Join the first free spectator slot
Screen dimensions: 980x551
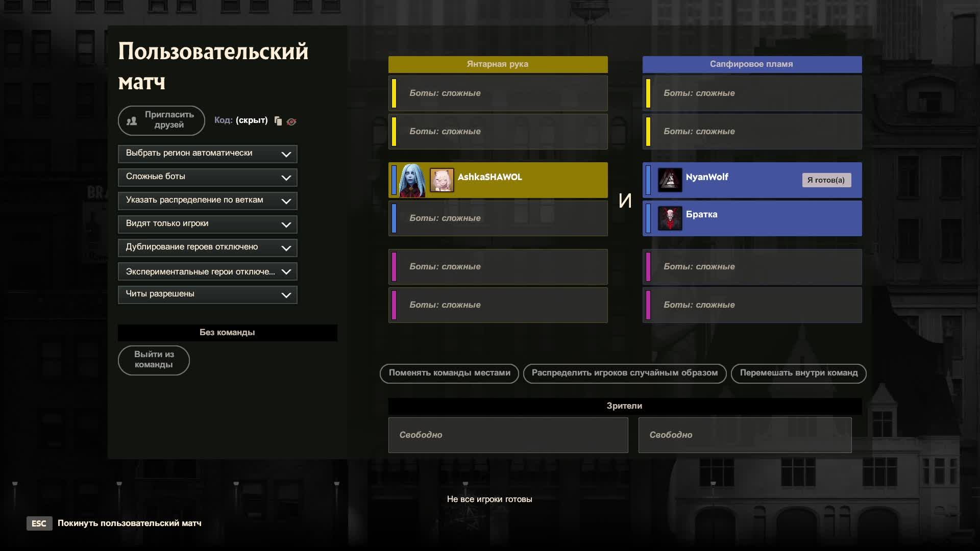(508, 435)
